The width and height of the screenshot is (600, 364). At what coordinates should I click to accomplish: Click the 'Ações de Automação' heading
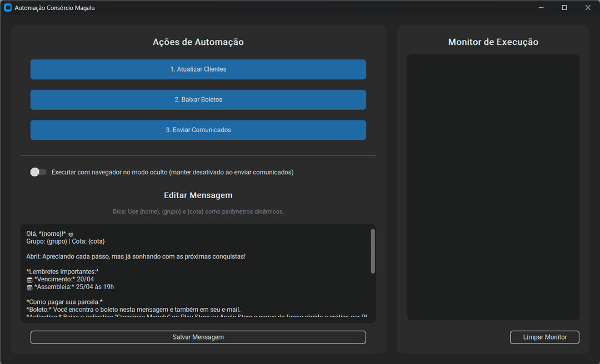198,42
